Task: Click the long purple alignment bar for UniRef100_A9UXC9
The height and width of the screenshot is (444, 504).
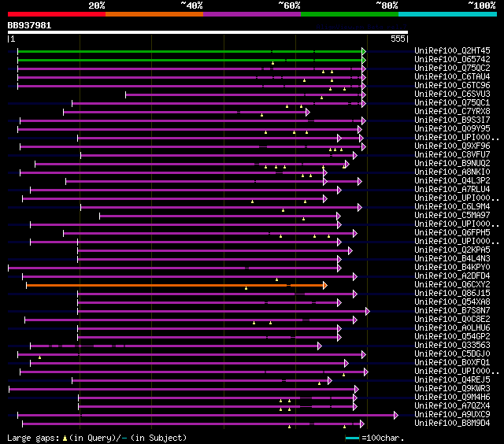Action: pyautogui.click(x=206, y=416)
